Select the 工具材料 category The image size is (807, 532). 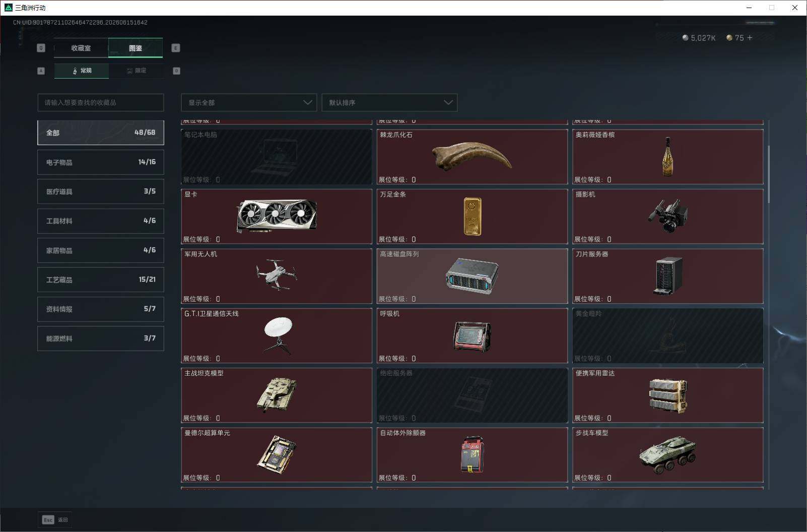click(x=101, y=221)
